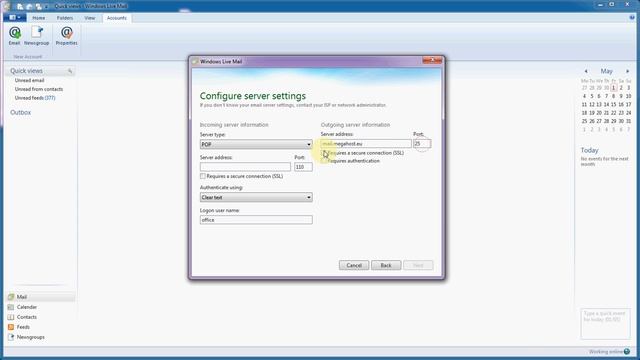Click the Back button

coord(386,265)
